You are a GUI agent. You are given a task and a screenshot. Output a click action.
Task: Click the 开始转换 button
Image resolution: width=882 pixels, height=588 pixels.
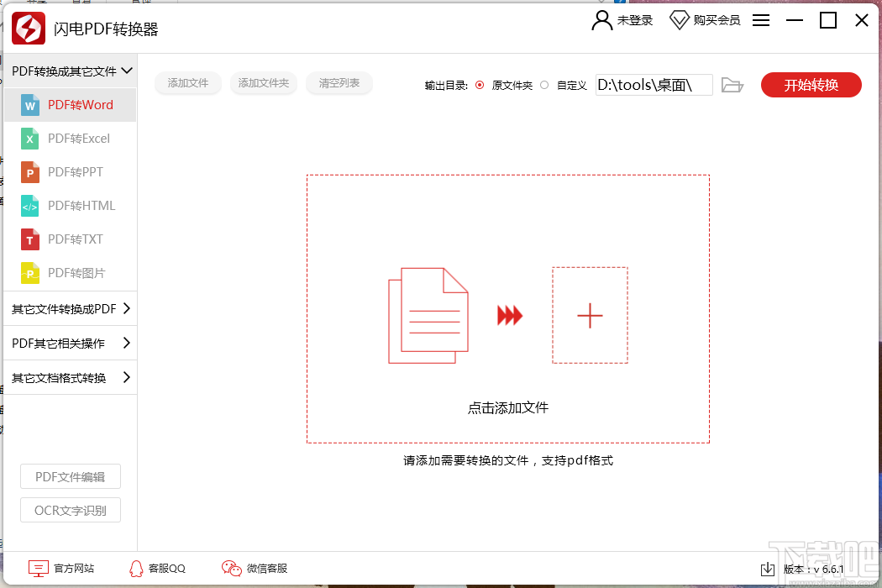click(811, 84)
